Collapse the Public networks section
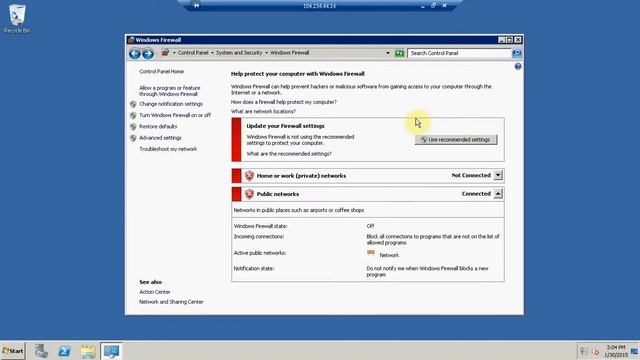Image resolution: width=640 pixels, height=360 pixels. coord(498,193)
